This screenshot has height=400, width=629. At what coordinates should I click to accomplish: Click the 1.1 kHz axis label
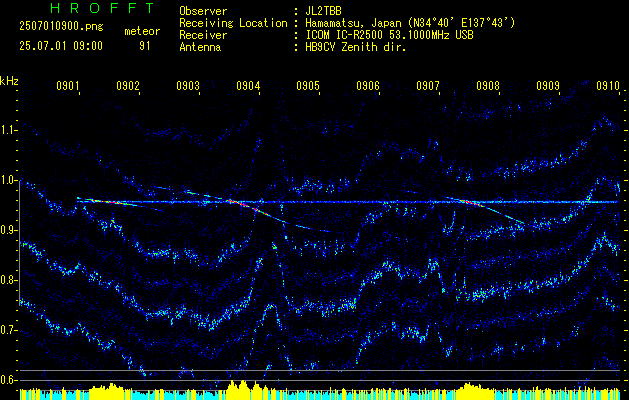click(8, 130)
